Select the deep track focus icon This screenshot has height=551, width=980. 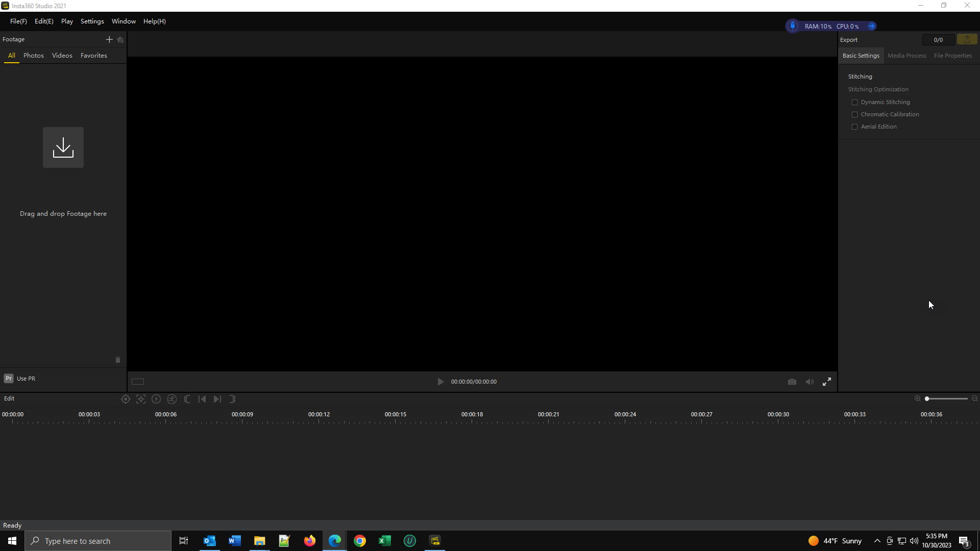tap(141, 399)
